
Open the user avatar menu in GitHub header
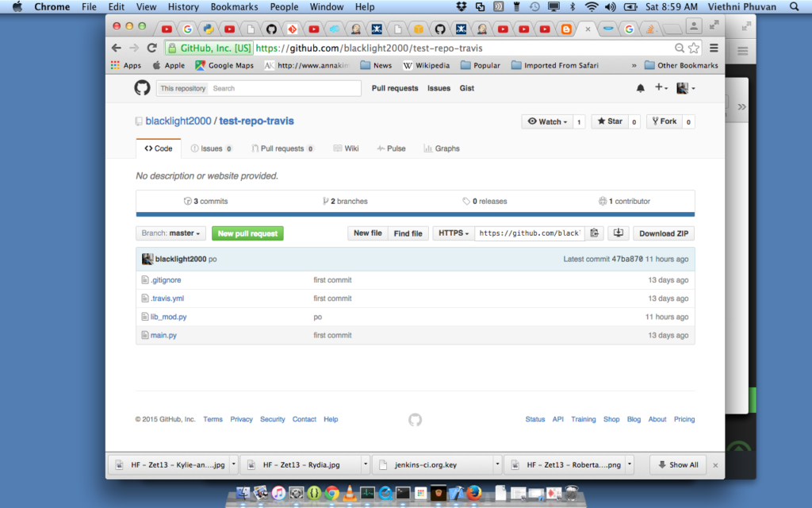click(x=686, y=88)
